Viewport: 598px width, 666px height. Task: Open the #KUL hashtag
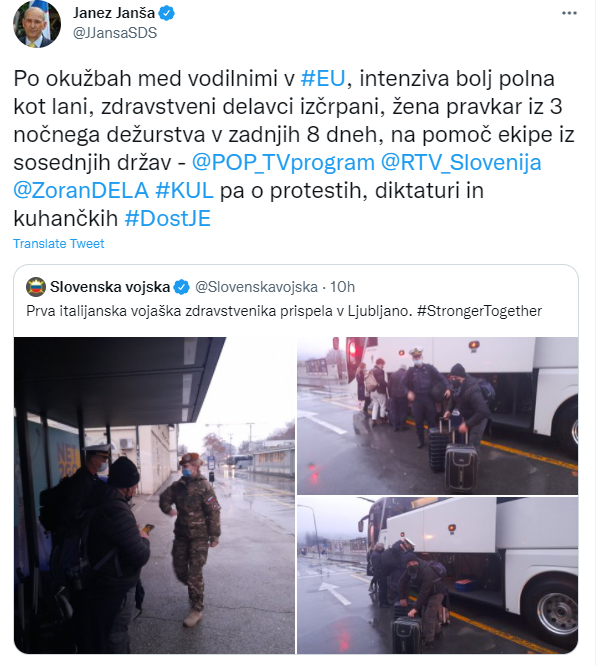pos(184,191)
